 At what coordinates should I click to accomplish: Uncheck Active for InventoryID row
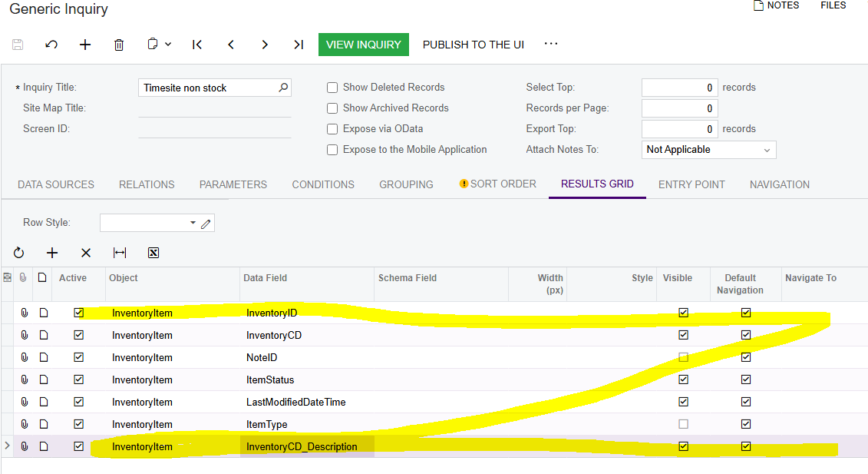[78, 313]
